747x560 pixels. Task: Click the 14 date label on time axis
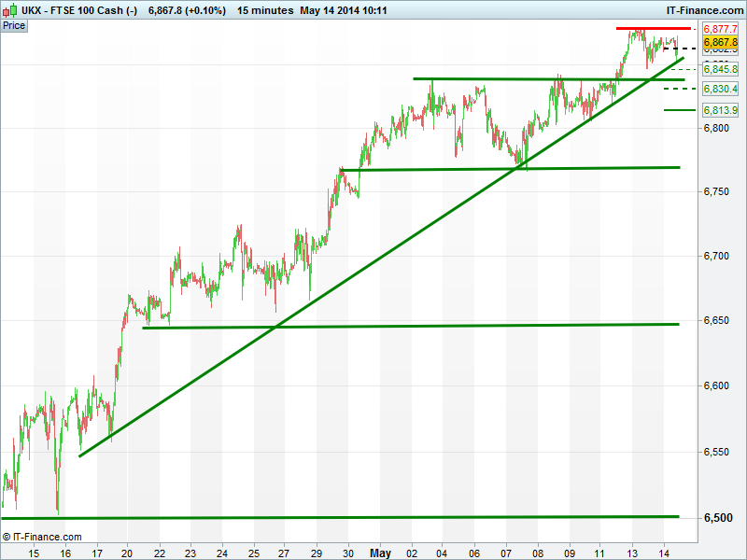coord(664,553)
